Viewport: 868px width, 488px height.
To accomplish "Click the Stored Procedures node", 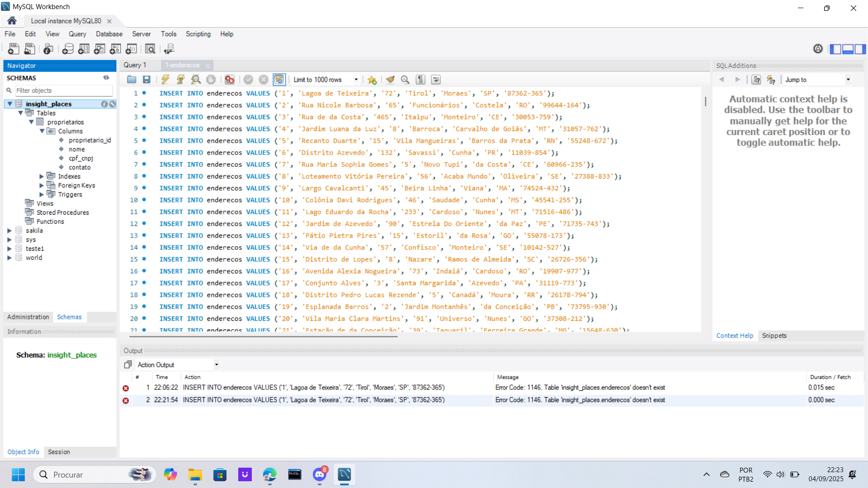I will pos(62,212).
